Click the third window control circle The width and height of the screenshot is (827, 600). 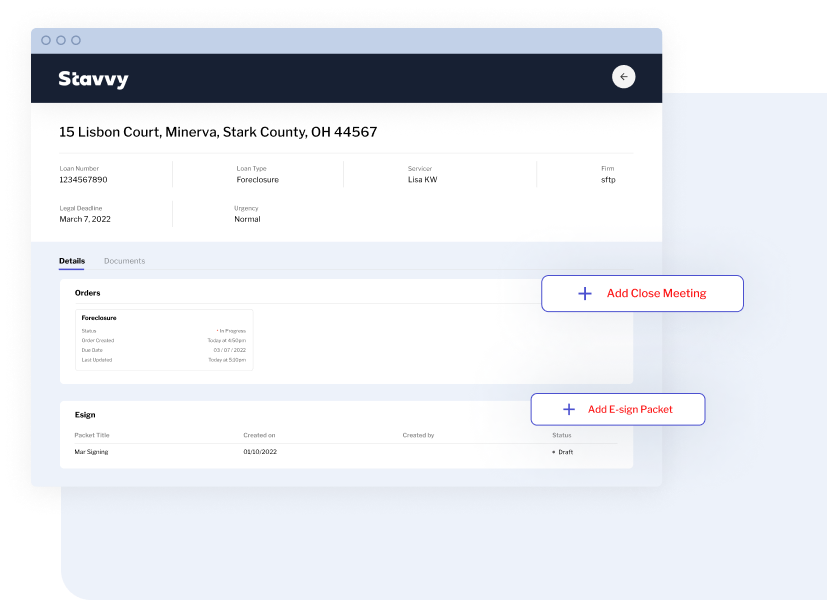tap(76, 40)
